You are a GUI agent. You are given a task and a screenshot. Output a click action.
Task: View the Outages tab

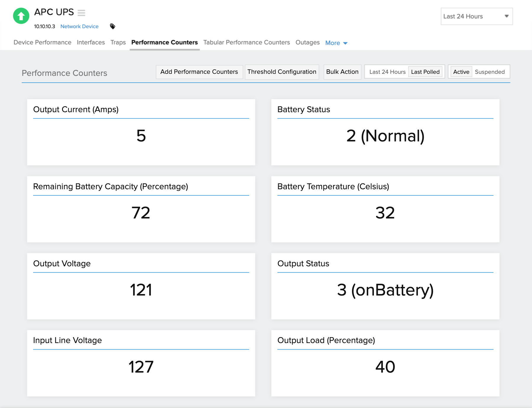[307, 42]
